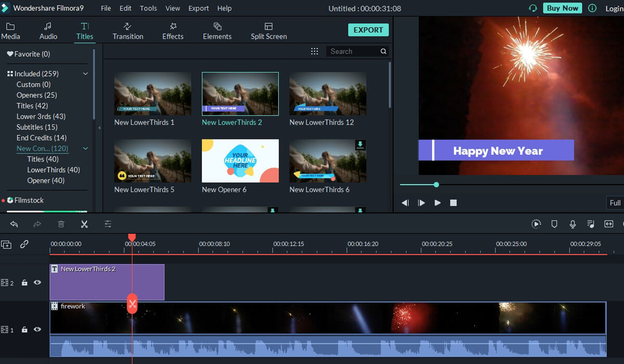
Task: Click the preview progress slider handle
Action: 436,185
